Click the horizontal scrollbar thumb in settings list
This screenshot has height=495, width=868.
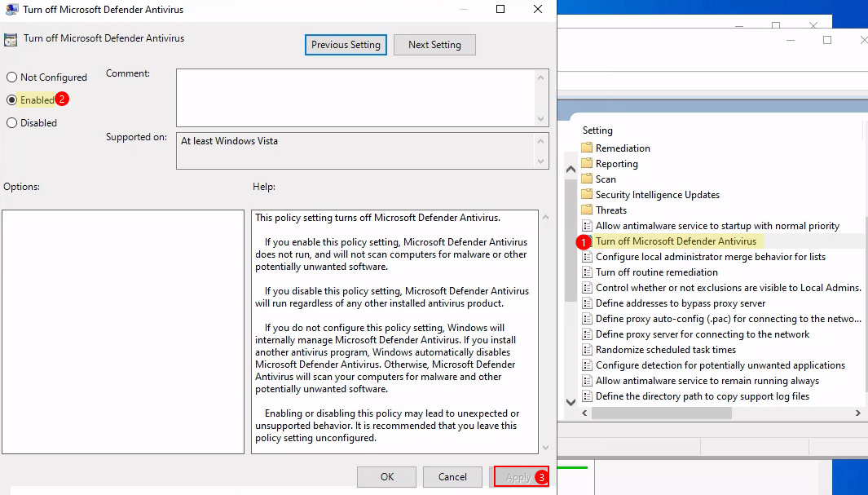click(662, 413)
